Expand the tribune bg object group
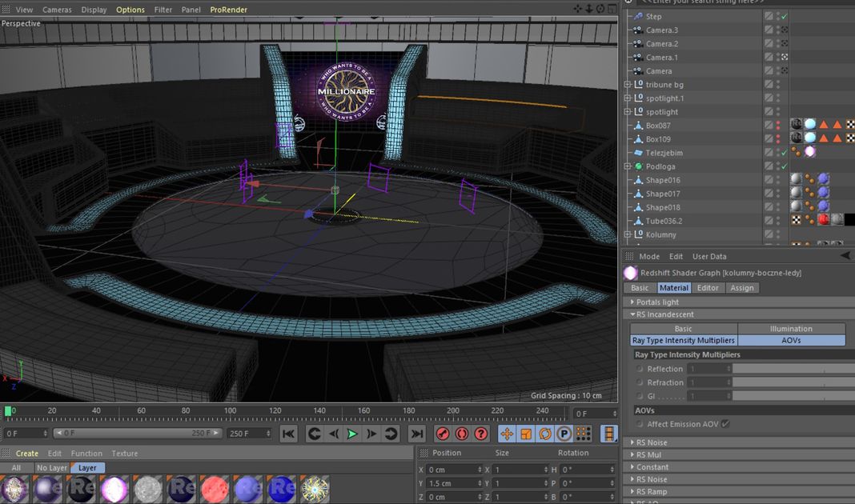This screenshot has width=855, height=504. tap(628, 85)
